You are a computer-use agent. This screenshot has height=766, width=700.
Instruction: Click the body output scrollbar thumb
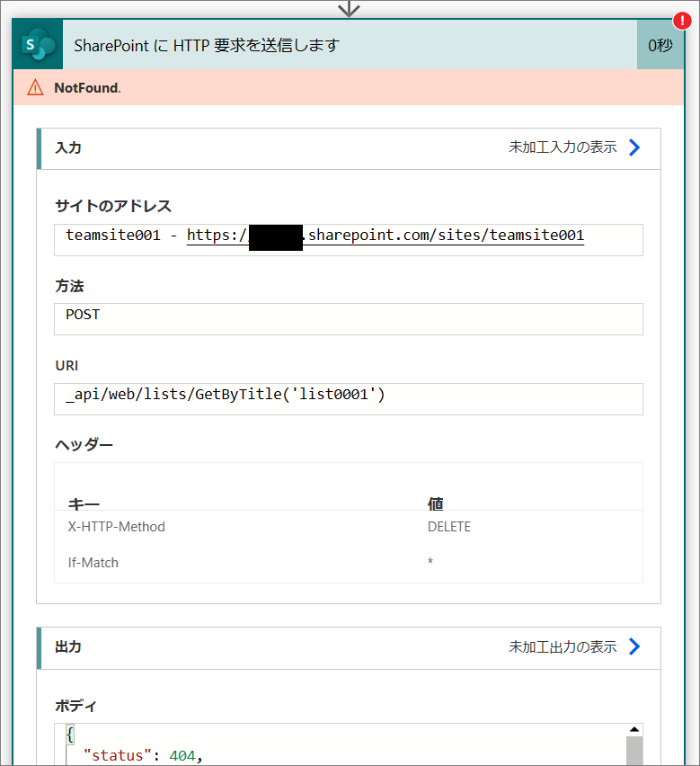(x=634, y=751)
